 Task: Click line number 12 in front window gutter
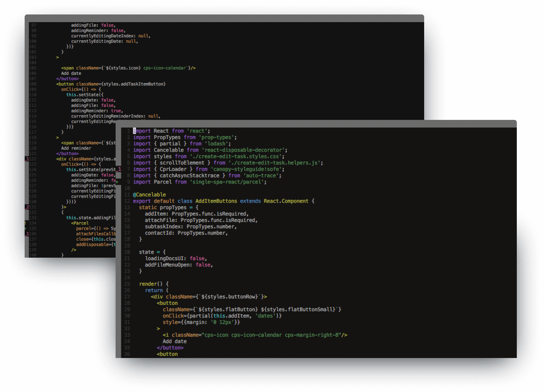click(x=127, y=201)
